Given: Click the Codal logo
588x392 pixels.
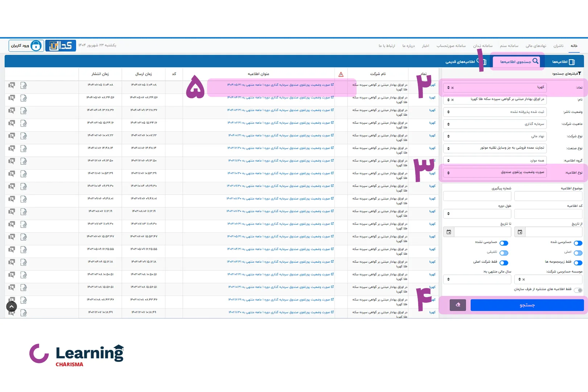Looking at the screenshot, I should pos(61,46).
